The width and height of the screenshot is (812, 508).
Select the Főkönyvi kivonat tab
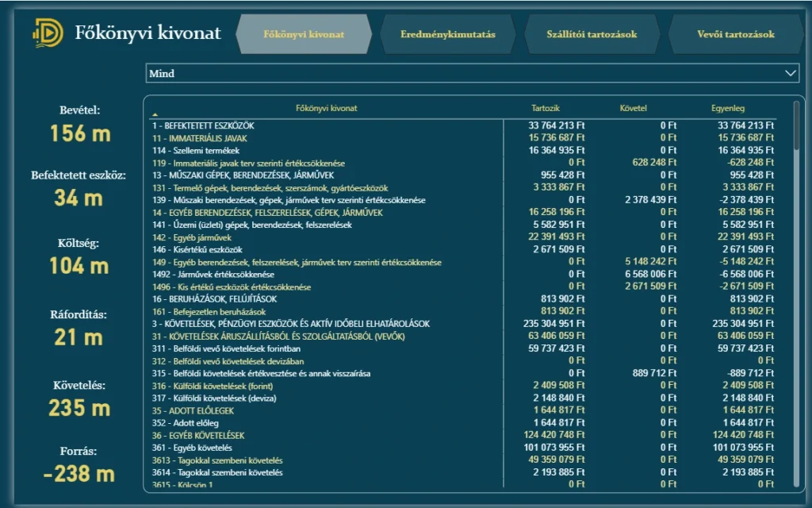(304, 34)
